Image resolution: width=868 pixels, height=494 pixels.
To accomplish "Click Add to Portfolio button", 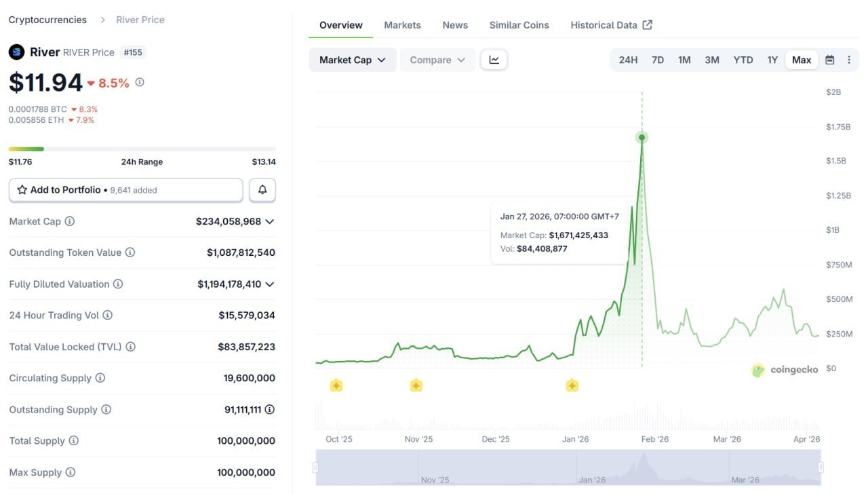I will pos(125,190).
